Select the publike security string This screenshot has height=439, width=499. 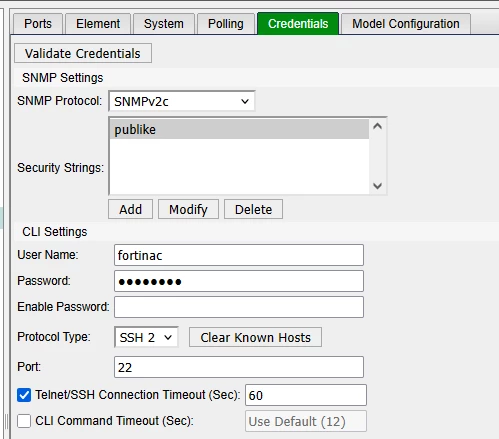coord(239,129)
